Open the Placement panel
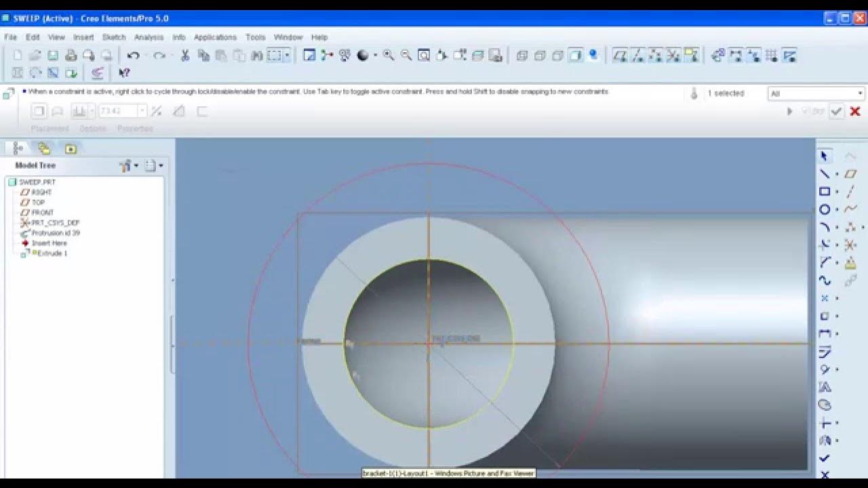This screenshot has height=488, width=868. 50,128
